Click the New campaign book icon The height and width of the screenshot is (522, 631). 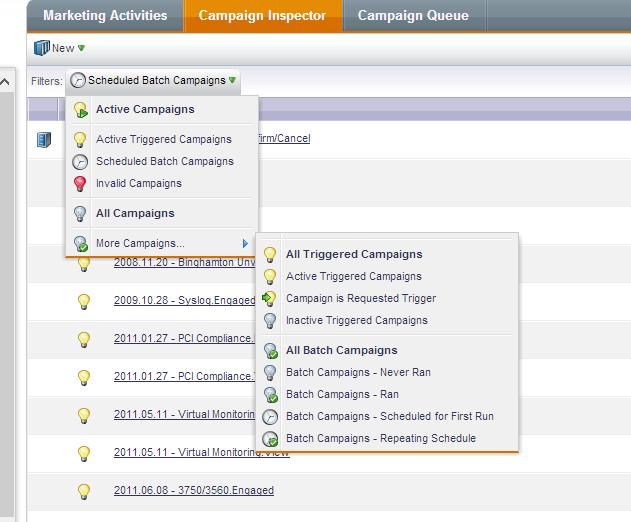click(42, 48)
